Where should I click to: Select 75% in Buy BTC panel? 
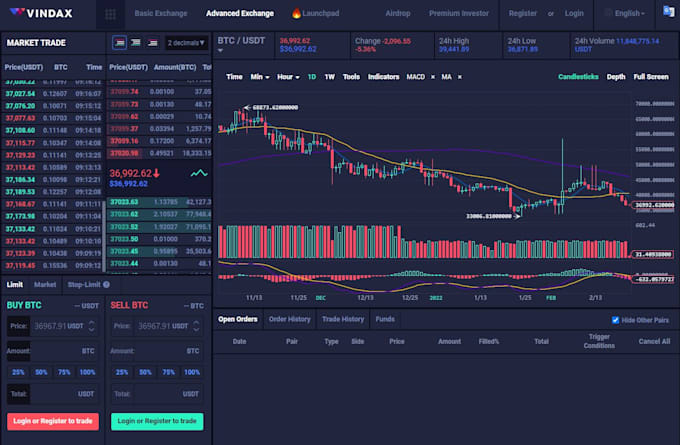click(64, 372)
